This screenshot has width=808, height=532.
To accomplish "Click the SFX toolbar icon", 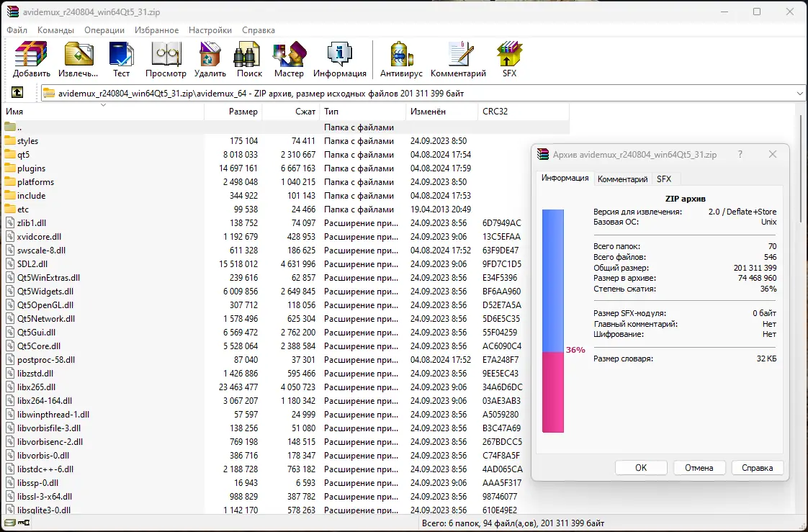I will pyautogui.click(x=510, y=54).
